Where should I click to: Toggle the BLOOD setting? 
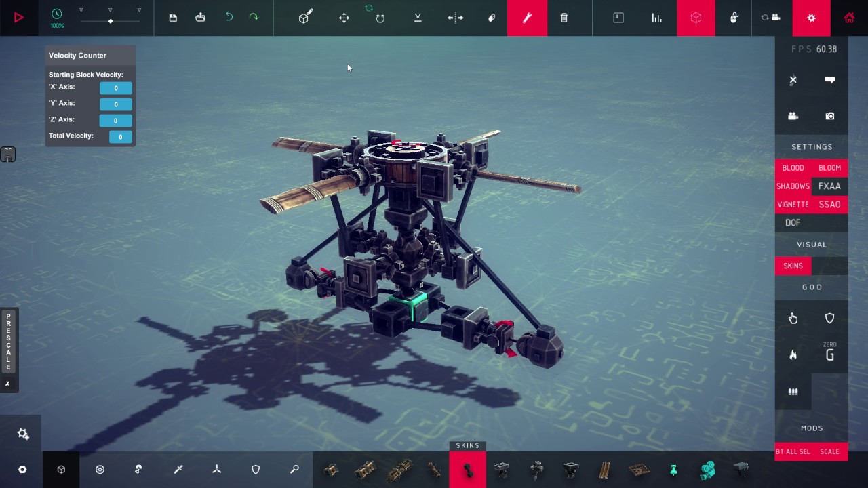click(x=793, y=168)
